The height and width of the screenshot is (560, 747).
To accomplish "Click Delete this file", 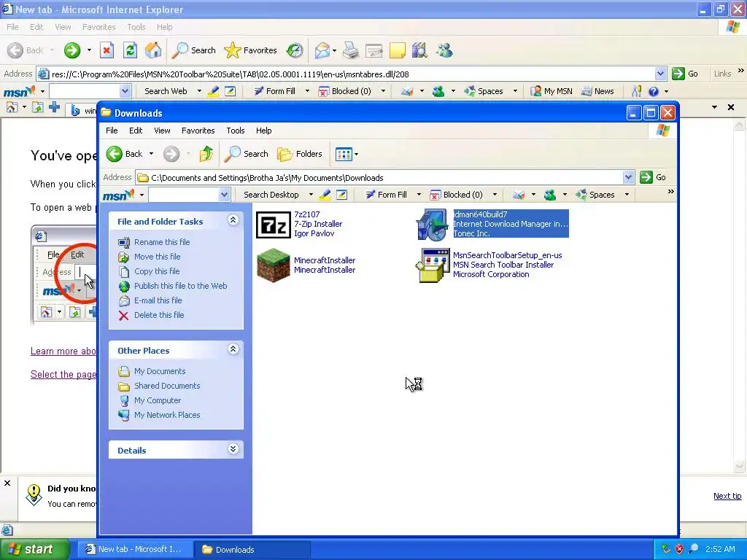I will [158, 315].
